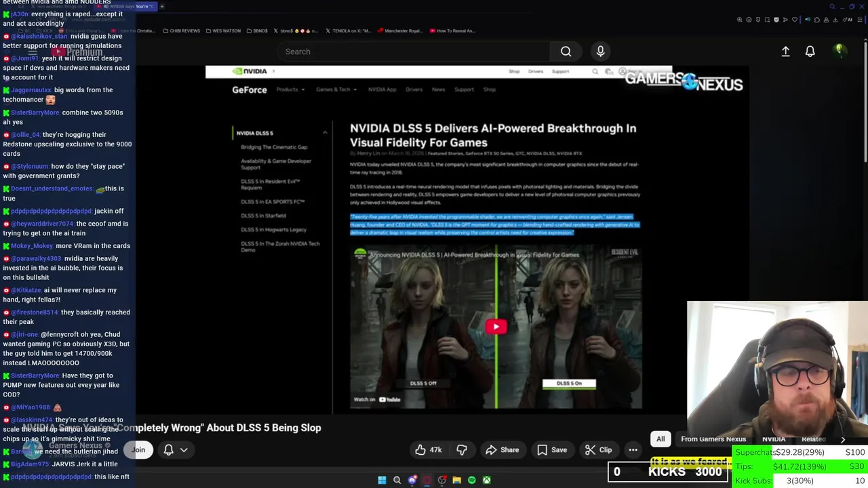Image resolution: width=868 pixels, height=488 pixels.
Task: Click chat username Jaggernautxx
Action: click(31, 90)
